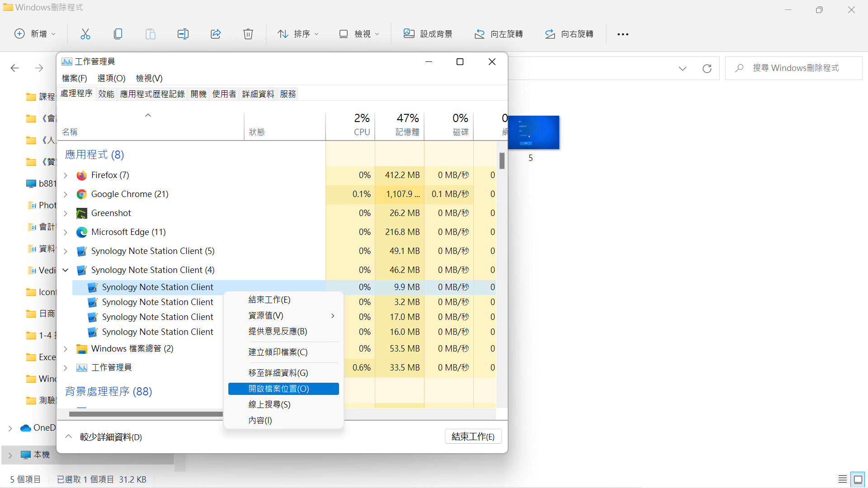The width and height of the screenshot is (868, 488).
Task: Expand the 工作管理員 process group
Action: (66, 368)
